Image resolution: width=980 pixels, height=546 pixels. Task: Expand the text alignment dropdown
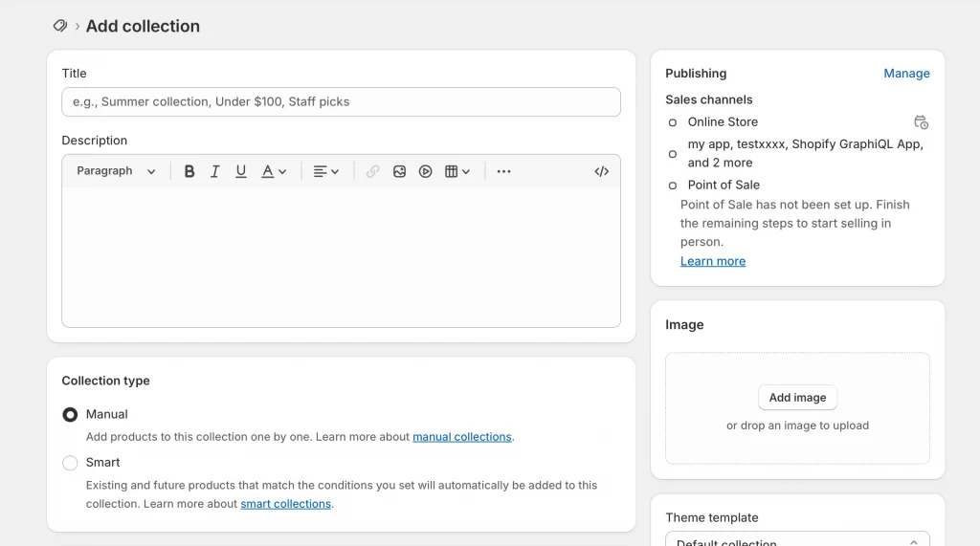(325, 171)
